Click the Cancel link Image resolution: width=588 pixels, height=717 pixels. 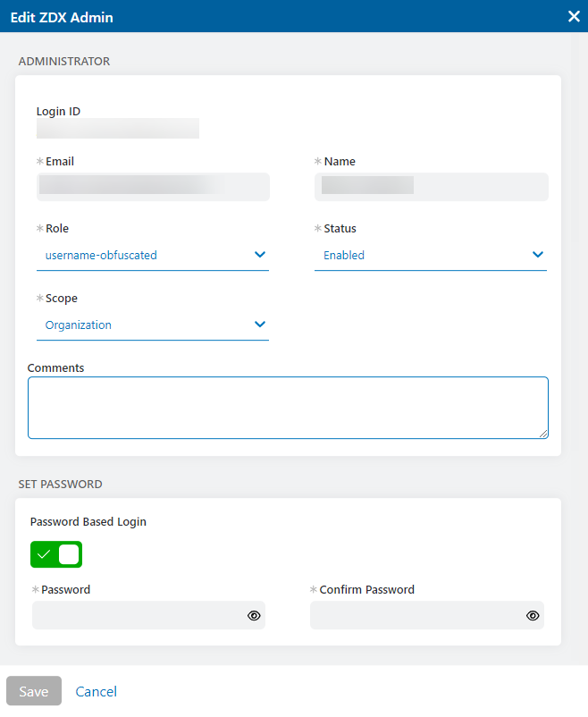(96, 691)
